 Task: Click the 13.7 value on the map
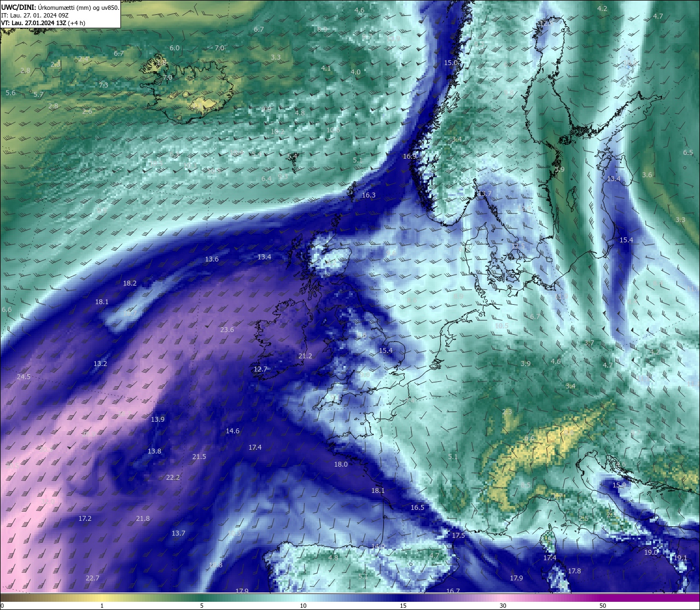pyautogui.click(x=178, y=533)
